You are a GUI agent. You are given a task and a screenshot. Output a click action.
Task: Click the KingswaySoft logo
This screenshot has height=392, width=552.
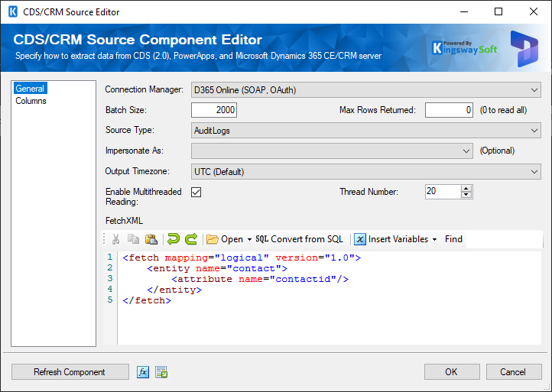[x=465, y=47]
